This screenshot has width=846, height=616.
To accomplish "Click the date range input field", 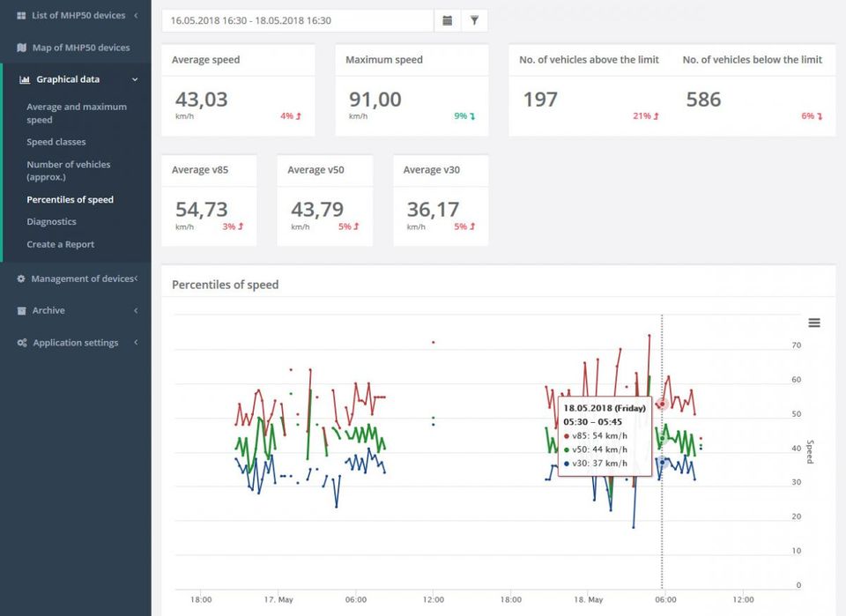I will (x=298, y=20).
